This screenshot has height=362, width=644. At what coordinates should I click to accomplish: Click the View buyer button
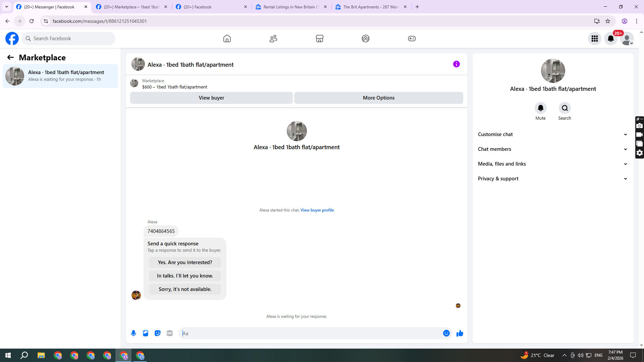(211, 98)
